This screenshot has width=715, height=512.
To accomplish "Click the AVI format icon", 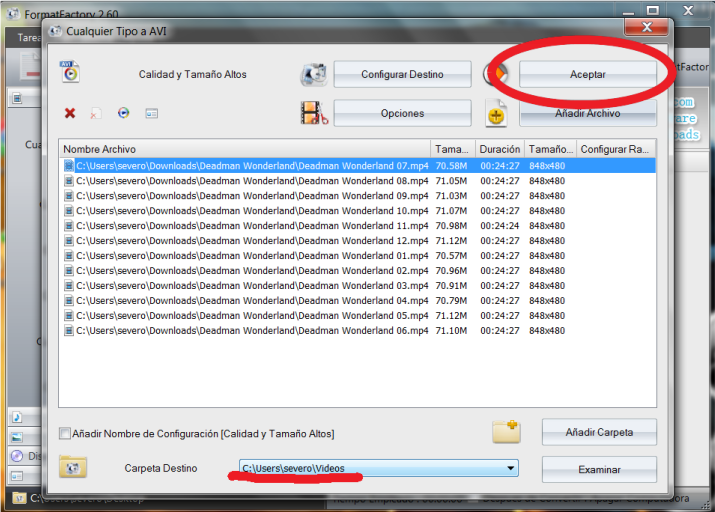I will coord(70,72).
